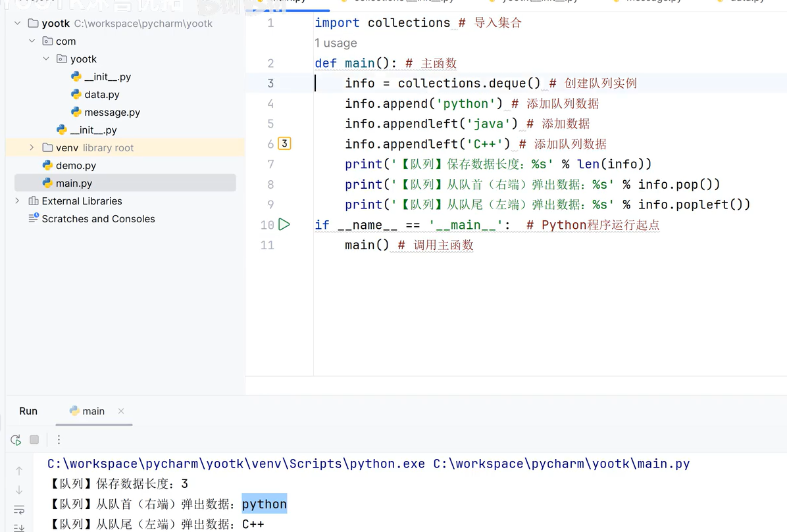Click the Scratches and Consoles icon
The width and height of the screenshot is (787, 532).
point(34,218)
